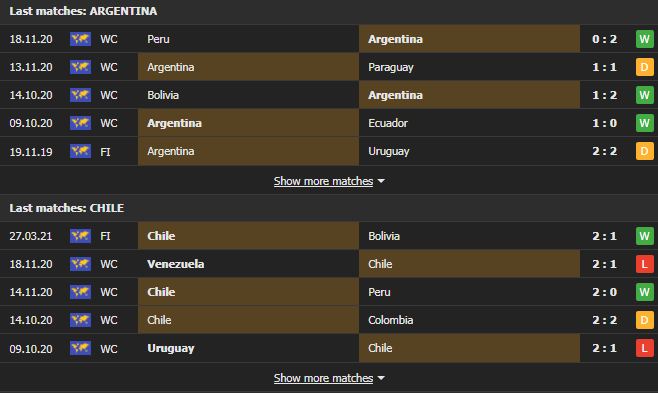Open Paraguay team link

click(391, 67)
